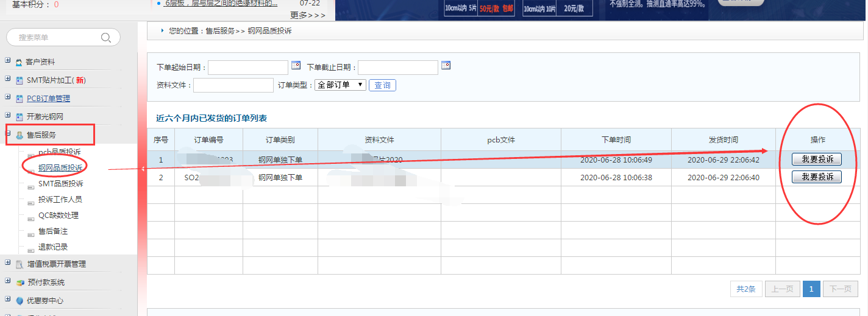Open calendar picker for order start date
The image size is (868, 316).
click(296, 65)
